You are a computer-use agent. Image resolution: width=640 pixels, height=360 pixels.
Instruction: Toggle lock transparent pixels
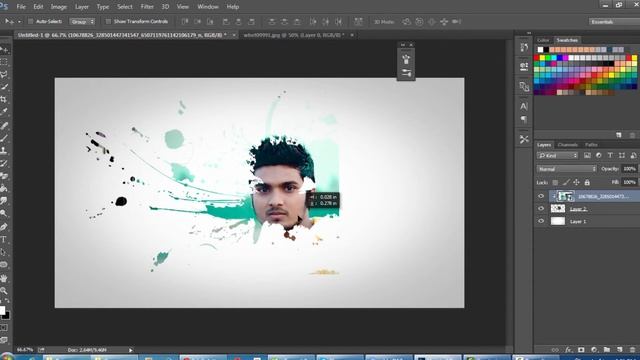coord(555,182)
